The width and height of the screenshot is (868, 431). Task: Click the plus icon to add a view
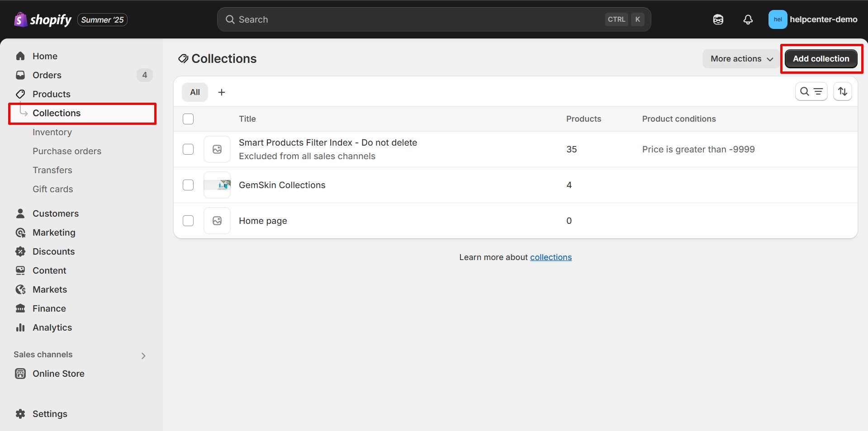tap(222, 92)
